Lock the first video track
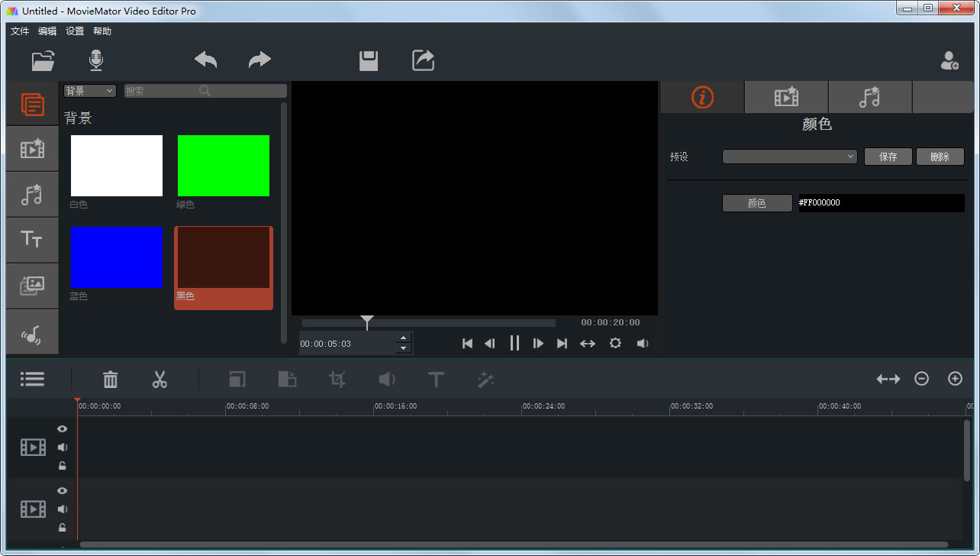Image resolution: width=980 pixels, height=556 pixels. pos(62,465)
